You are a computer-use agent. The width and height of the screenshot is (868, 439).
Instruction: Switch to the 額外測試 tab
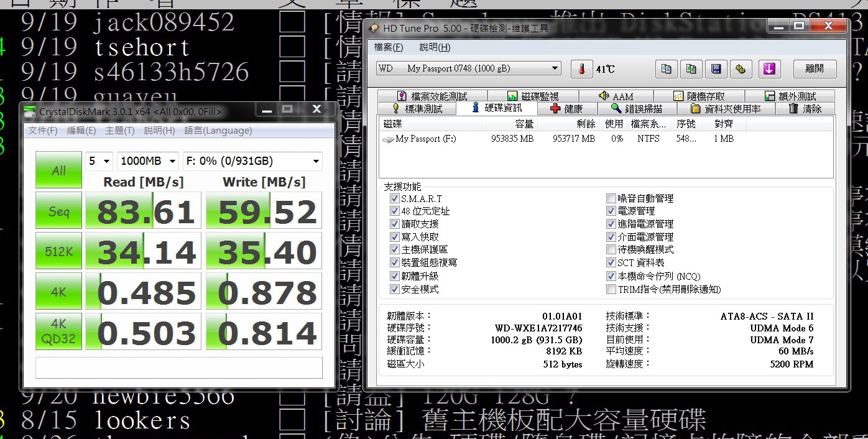[790, 96]
